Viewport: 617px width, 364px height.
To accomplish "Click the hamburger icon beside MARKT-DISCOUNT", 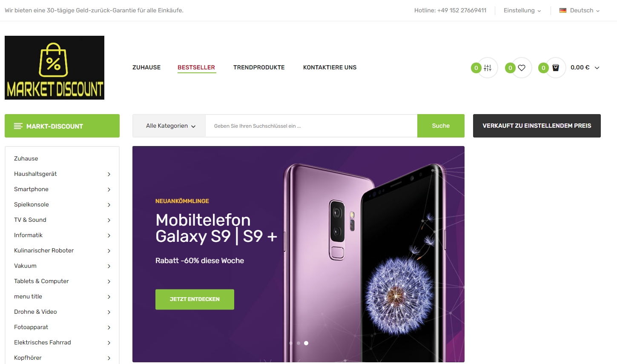I will click(x=18, y=126).
